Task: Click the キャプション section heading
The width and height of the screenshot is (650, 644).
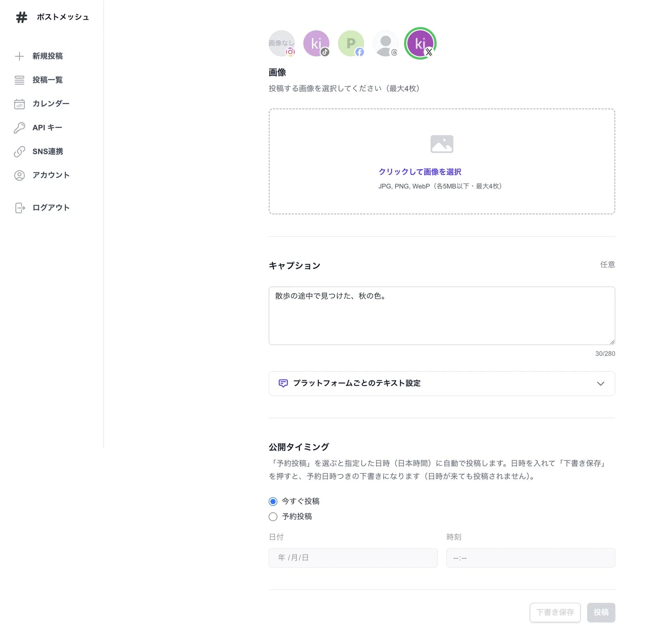Action: (295, 266)
